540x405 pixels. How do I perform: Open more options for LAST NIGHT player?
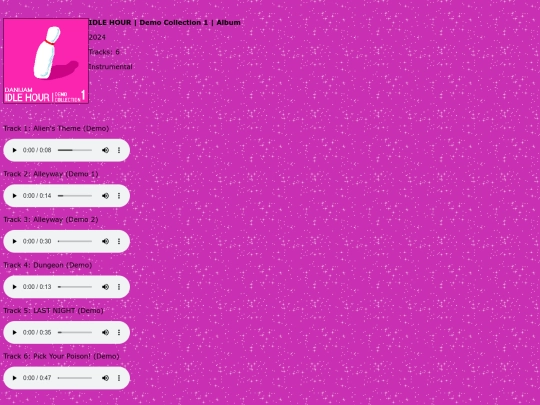tap(119, 332)
